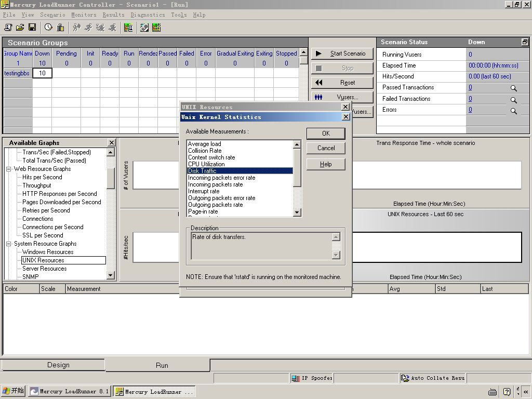The height and width of the screenshot is (399, 532).
Task: Click the IP Spoofer status bar icon
Action: pyautogui.click(x=296, y=378)
